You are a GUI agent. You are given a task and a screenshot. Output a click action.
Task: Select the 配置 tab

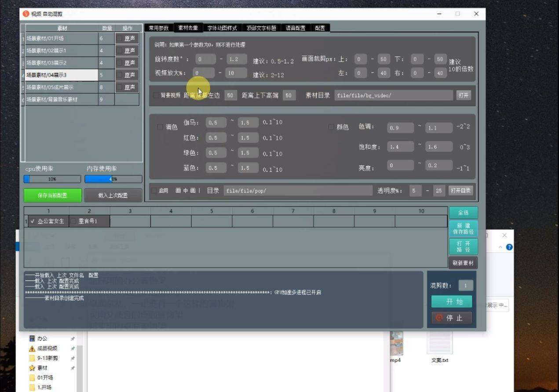[x=320, y=28]
